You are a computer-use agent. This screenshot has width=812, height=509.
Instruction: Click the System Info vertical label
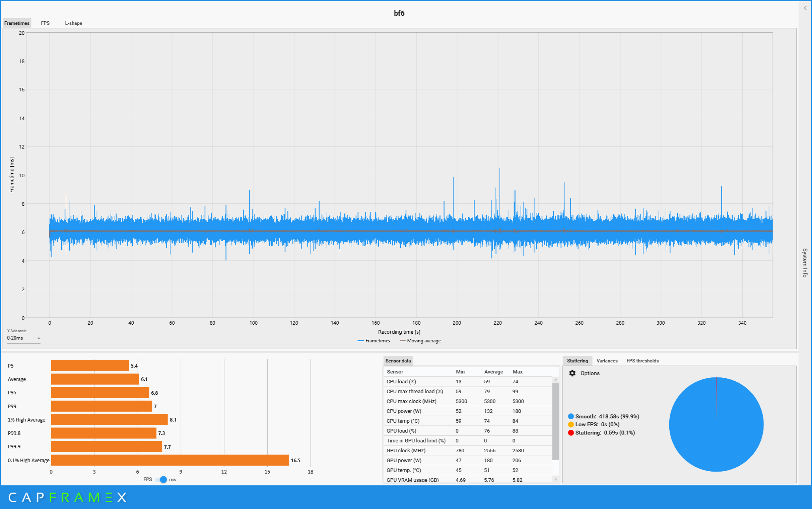805,263
